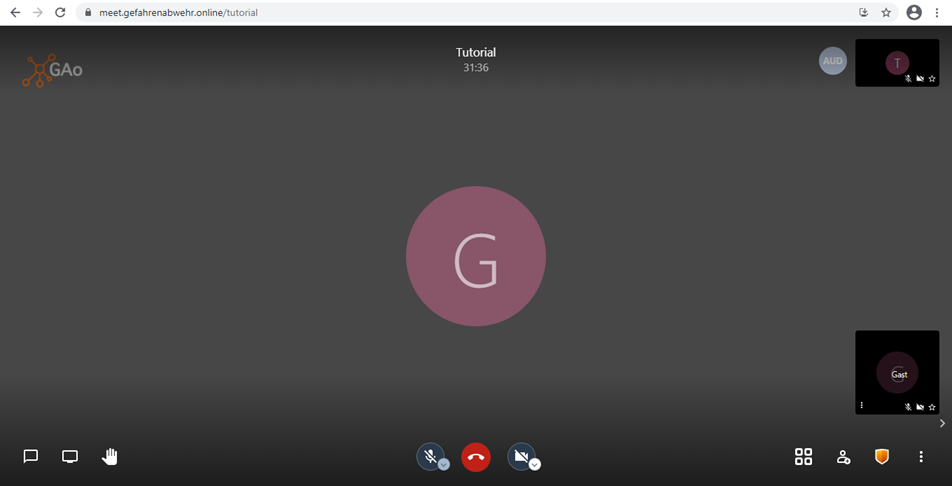The image size is (952, 486).
Task: Select the T participant thumbnail
Action: point(897,63)
